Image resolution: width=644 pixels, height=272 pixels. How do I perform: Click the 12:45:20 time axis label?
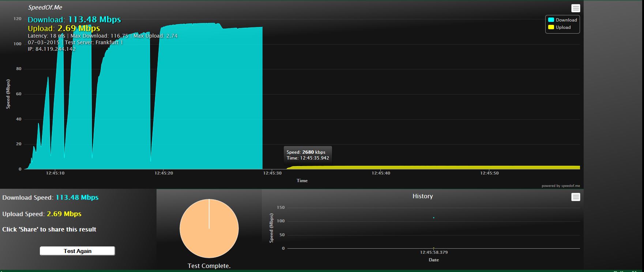click(x=163, y=173)
